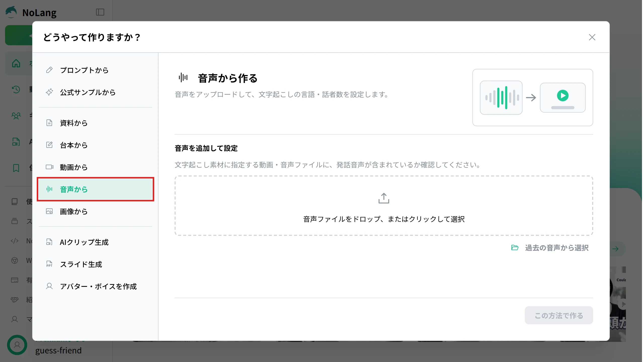Screen dimensions: 644x362
Task: Click the upload arrow icon in drop zone
Action: coord(384,198)
